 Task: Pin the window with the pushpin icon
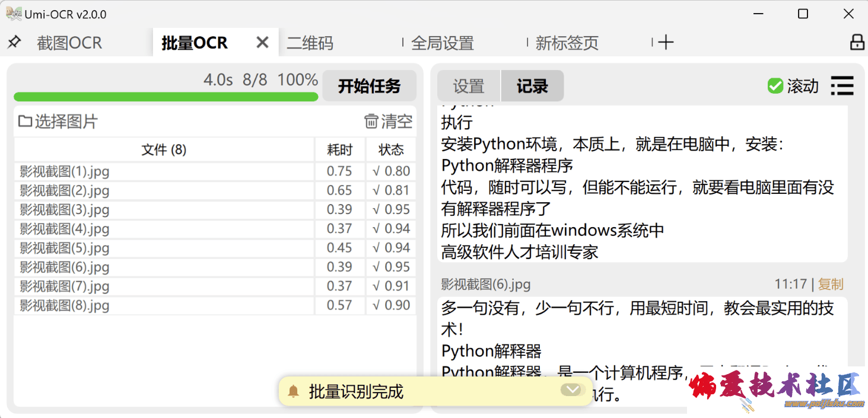14,42
